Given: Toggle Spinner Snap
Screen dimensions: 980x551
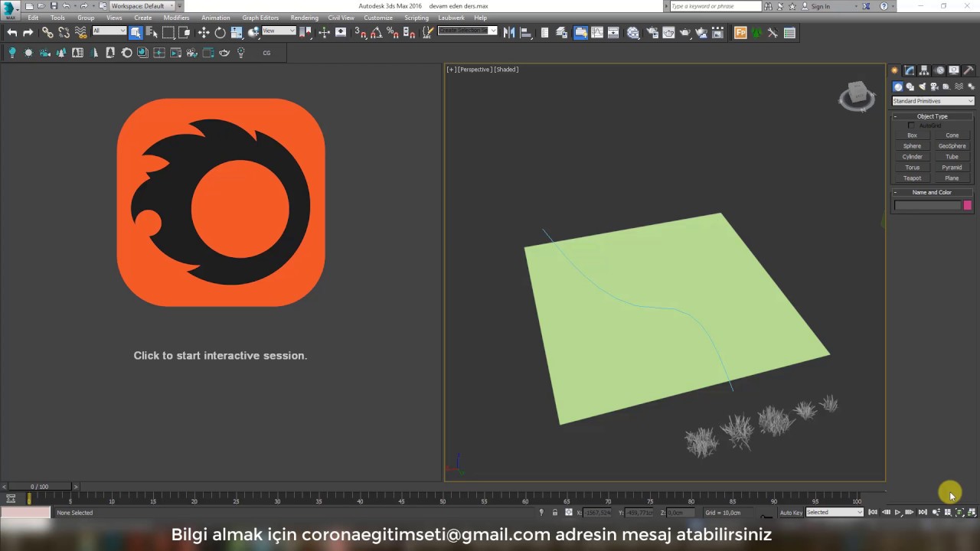Looking at the screenshot, I should click(409, 33).
